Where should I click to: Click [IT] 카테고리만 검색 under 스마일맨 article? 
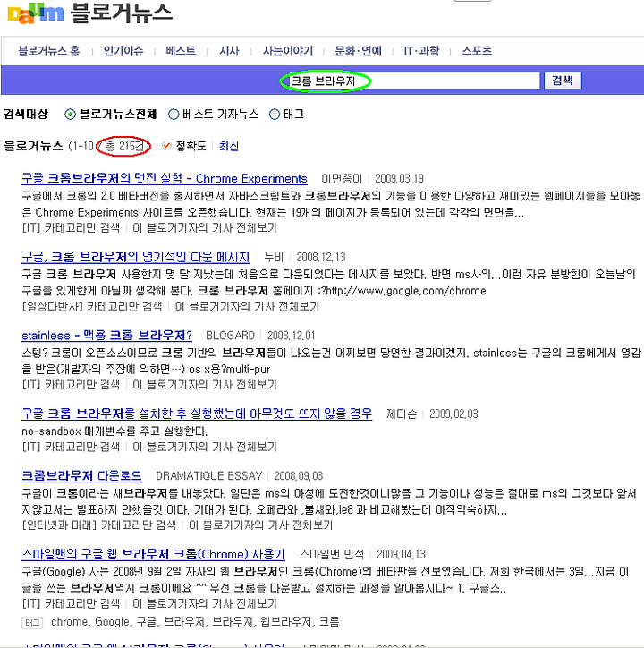coord(71,604)
